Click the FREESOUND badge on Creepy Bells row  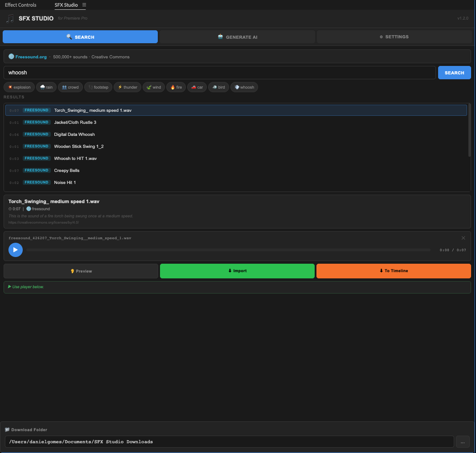click(x=37, y=170)
